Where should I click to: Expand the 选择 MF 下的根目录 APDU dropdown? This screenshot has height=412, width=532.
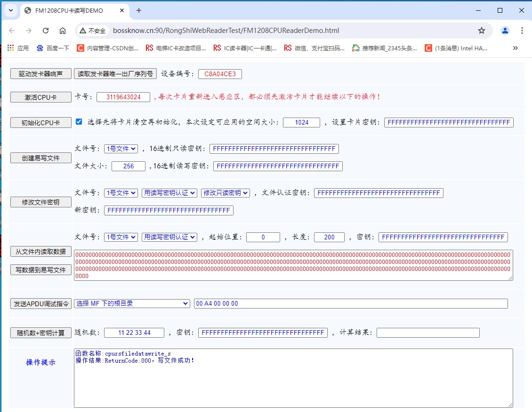(x=132, y=304)
